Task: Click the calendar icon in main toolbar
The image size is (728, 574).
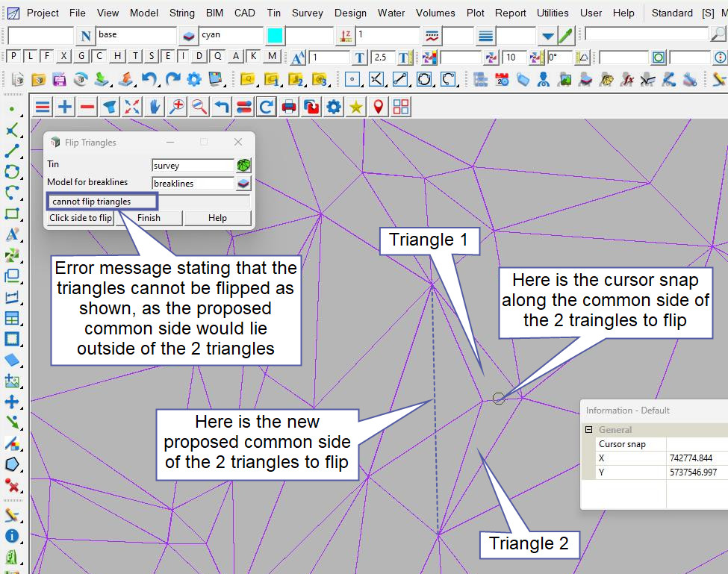Action: click(502, 80)
